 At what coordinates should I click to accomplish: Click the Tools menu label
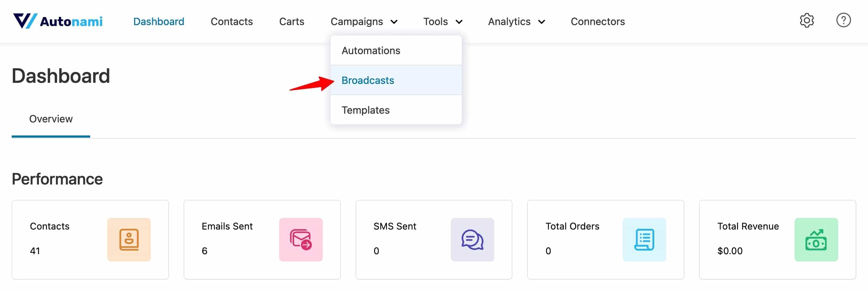[435, 21]
